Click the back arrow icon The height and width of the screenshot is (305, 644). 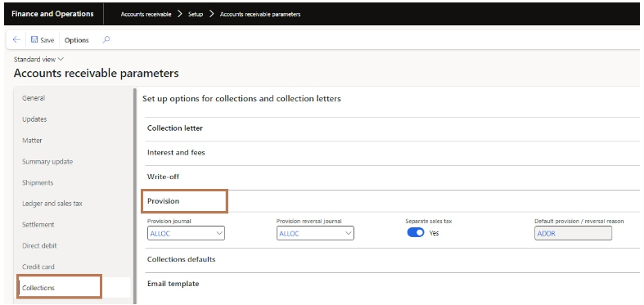coord(16,40)
